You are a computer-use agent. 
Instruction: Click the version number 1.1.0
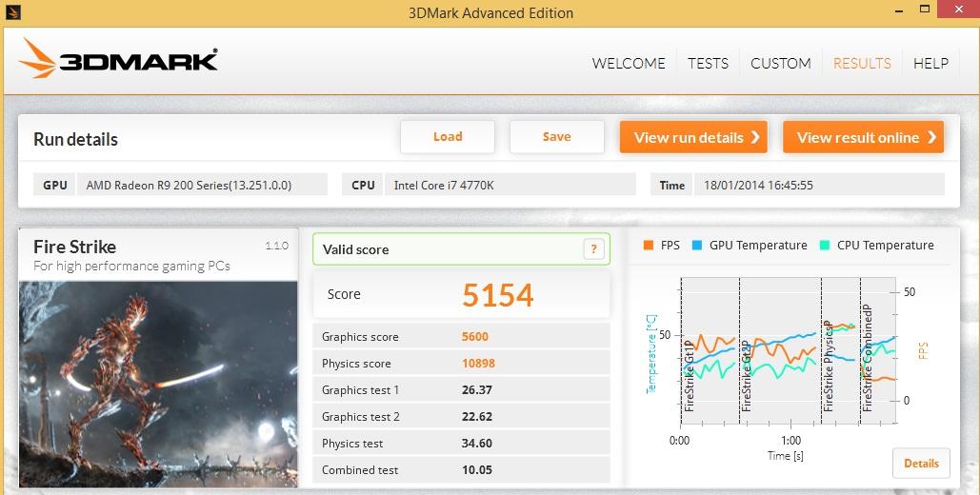(x=277, y=246)
